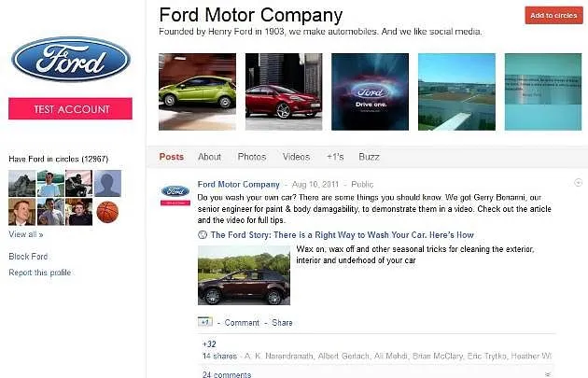Image resolution: width=588 pixels, height=378 pixels.
Task: Click the +1 button under the post
Action: [x=204, y=322]
